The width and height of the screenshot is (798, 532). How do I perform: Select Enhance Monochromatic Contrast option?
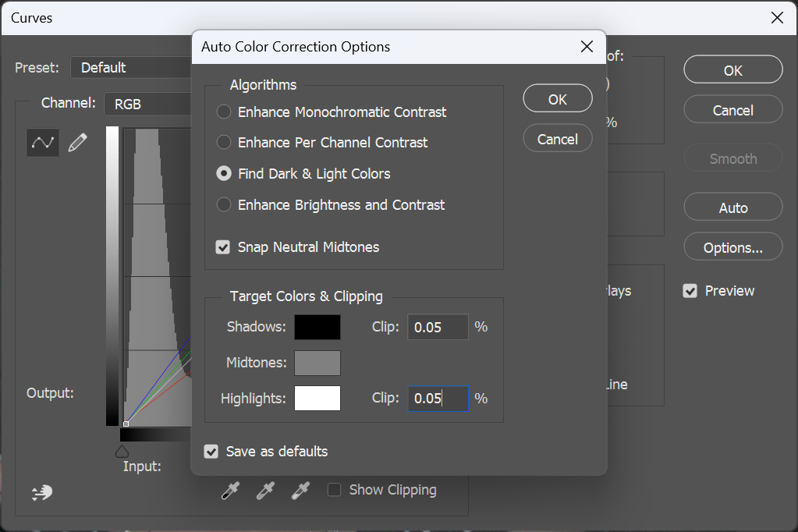[224, 112]
